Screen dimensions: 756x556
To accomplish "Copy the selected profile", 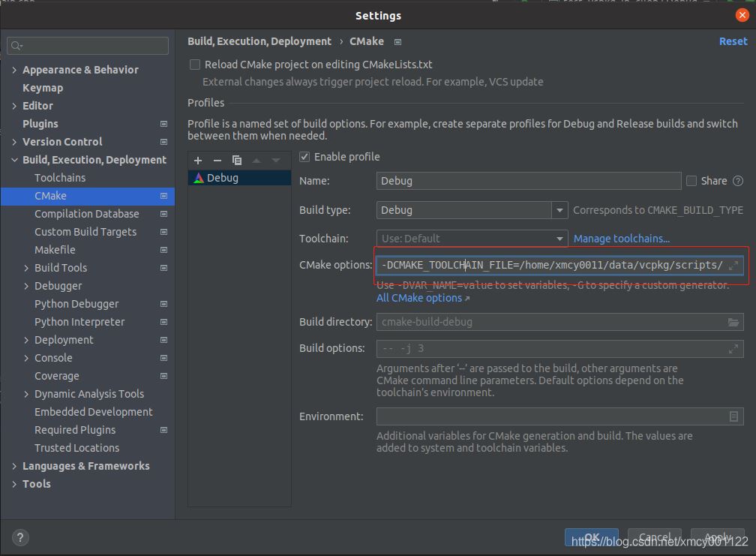I will click(237, 161).
